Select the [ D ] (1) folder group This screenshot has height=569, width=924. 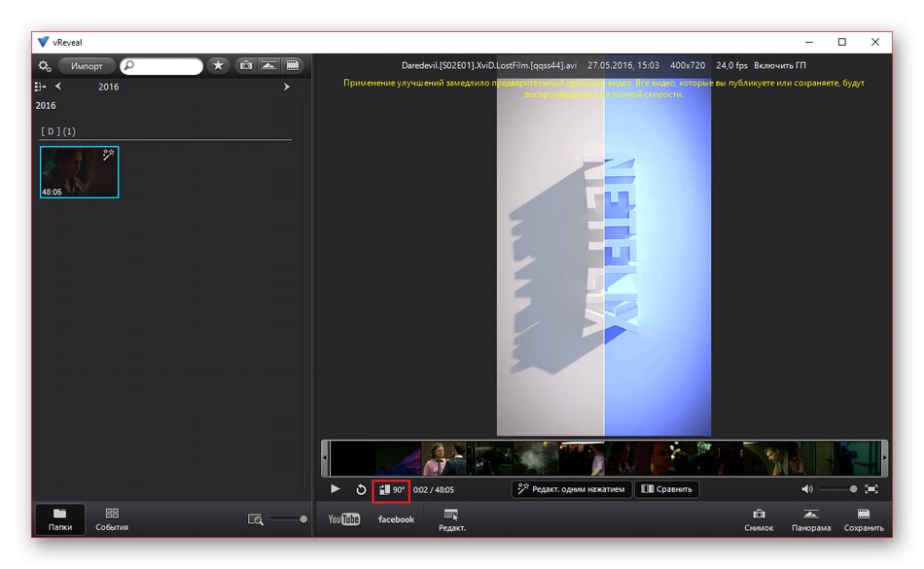pyautogui.click(x=58, y=130)
